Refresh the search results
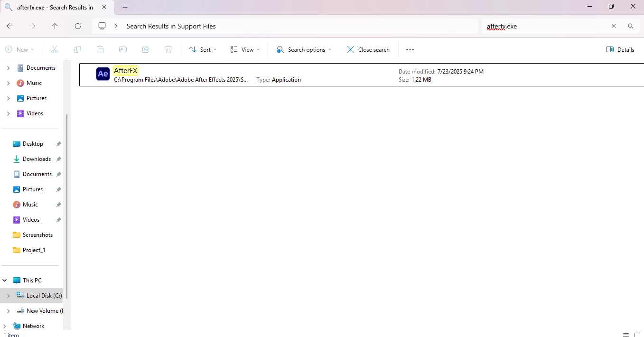 [78, 26]
